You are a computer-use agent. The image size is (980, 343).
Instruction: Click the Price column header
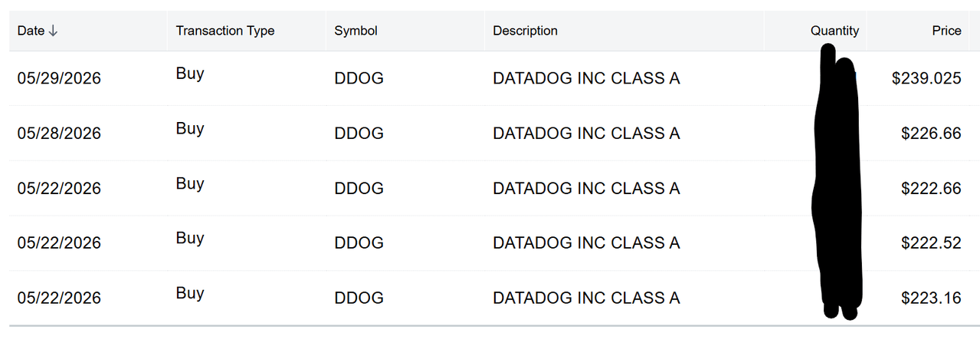pyautogui.click(x=946, y=31)
